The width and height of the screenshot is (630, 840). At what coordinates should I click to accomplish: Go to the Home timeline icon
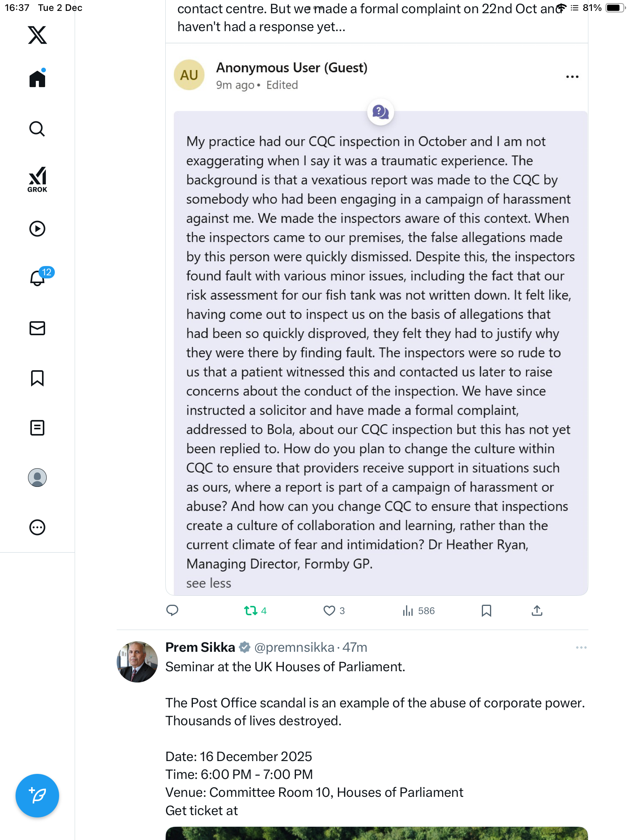click(x=37, y=79)
